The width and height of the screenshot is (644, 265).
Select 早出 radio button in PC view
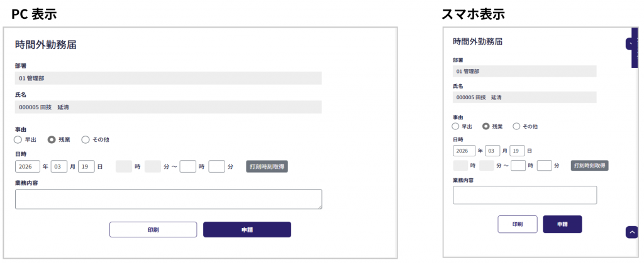point(18,139)
